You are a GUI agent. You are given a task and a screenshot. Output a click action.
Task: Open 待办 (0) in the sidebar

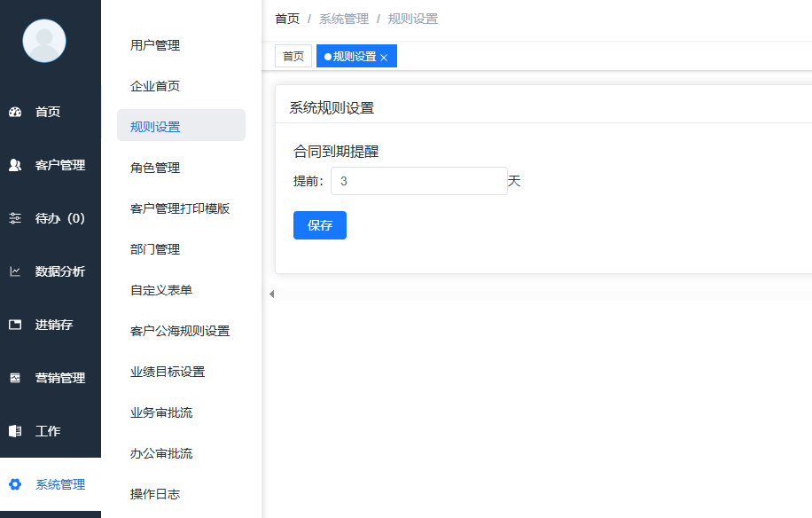point(51,218)
